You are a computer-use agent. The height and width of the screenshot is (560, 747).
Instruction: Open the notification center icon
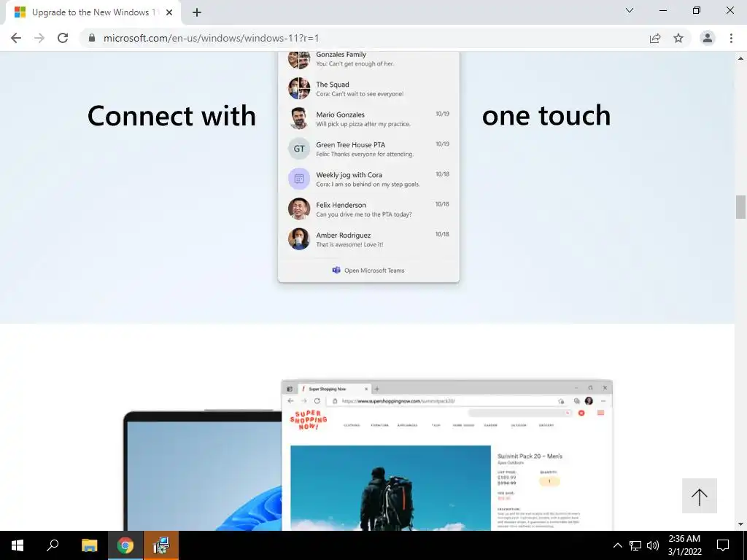pos(723,545)
